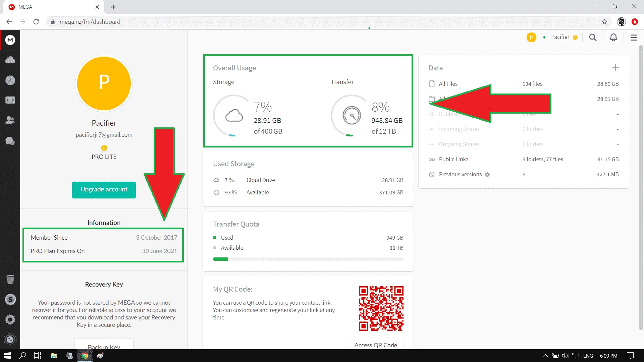Open notifications bell in the header

tap(613, 38)
